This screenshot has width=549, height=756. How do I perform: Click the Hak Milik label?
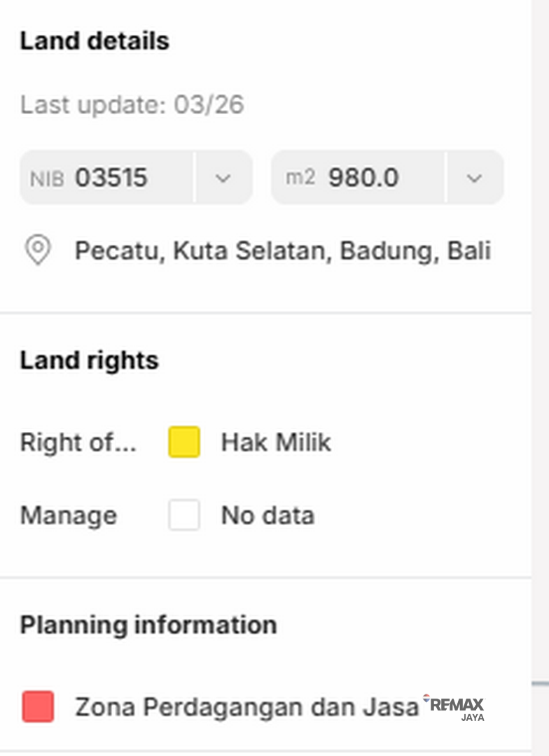click(276, 442)
